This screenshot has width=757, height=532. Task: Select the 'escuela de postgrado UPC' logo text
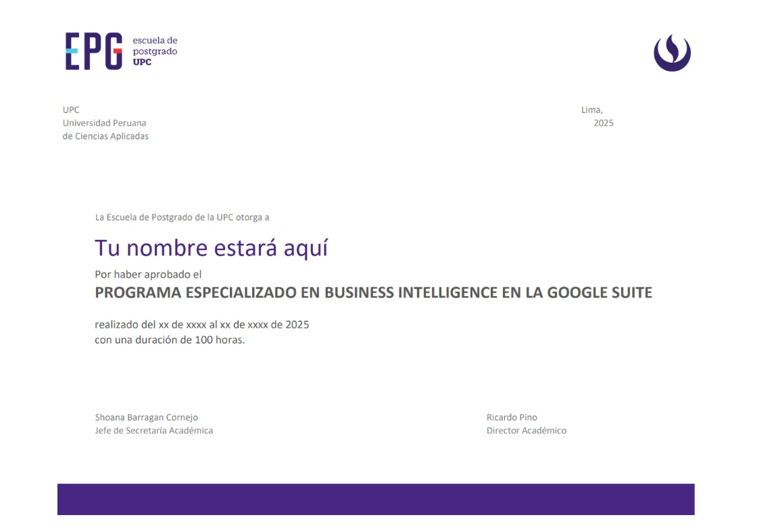[155, 51]
